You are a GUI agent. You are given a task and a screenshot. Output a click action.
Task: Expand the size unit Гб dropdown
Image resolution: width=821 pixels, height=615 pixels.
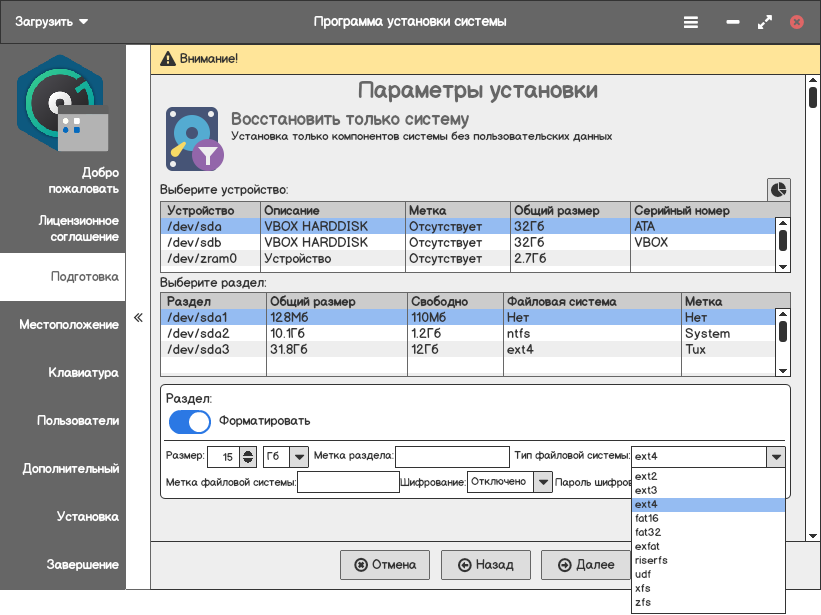tap(298, 456)
